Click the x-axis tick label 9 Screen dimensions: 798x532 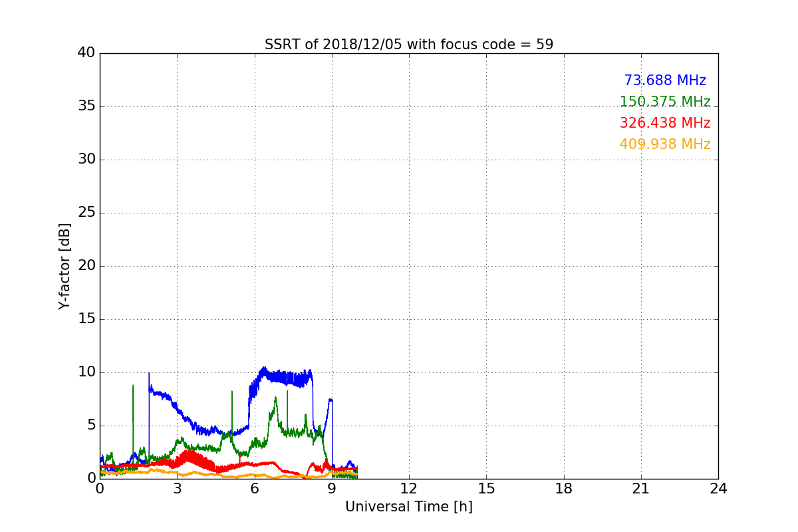tap(332, 488)
